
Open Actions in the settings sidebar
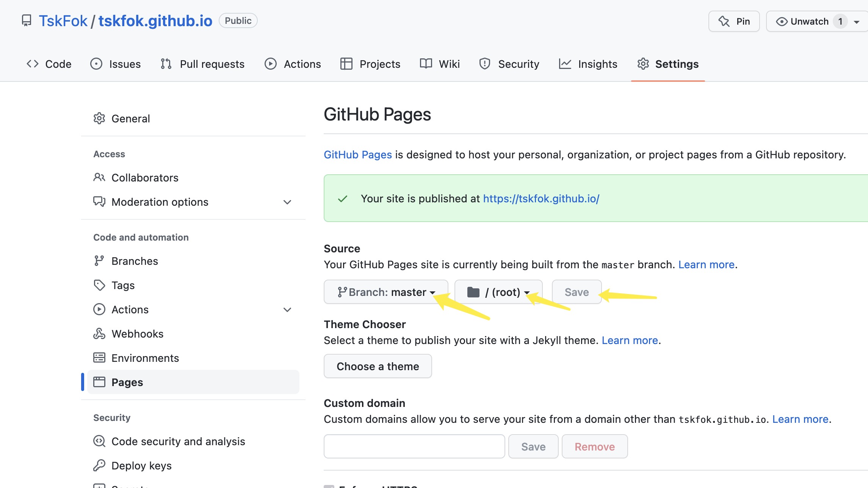click(193, 310)
